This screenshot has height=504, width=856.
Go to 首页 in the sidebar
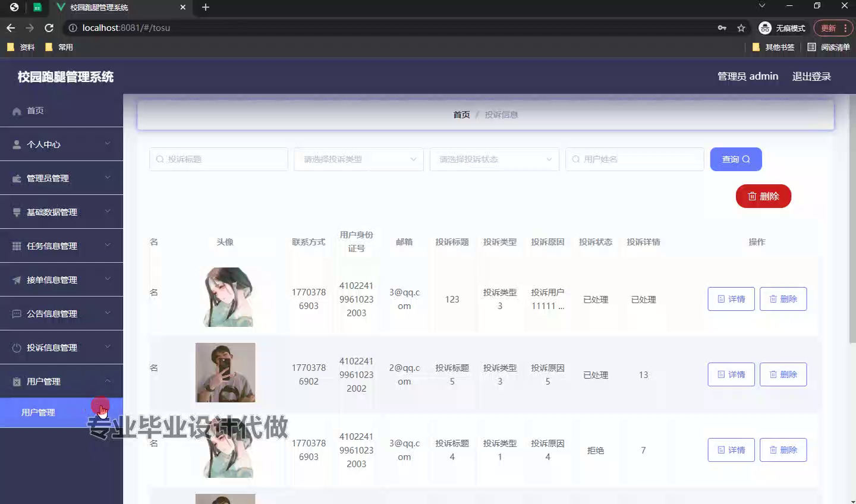[61, 111]
